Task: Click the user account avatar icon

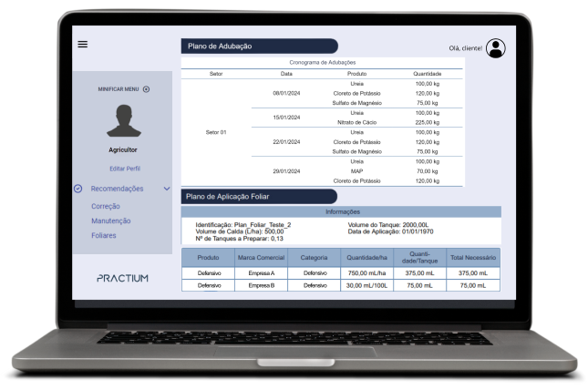Action: [495, 48]
